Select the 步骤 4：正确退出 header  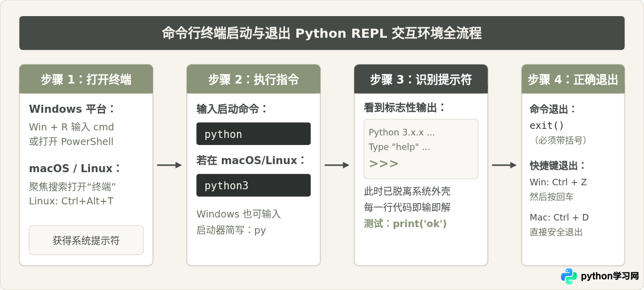coord(573,79)
